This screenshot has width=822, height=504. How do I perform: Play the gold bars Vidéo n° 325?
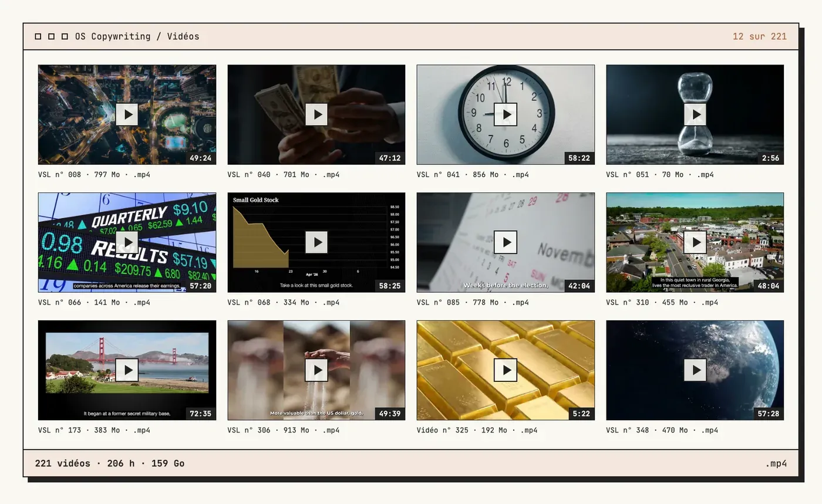pyautogui.click(x=506, y=370)
